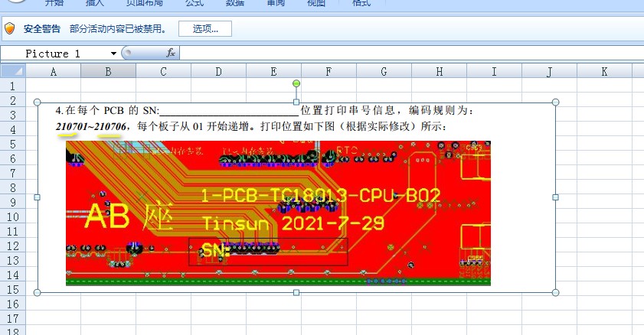Click the Tinsun 2021-7-29 text on the board
The width and height of the screenshot is (644, 335).
293,223
